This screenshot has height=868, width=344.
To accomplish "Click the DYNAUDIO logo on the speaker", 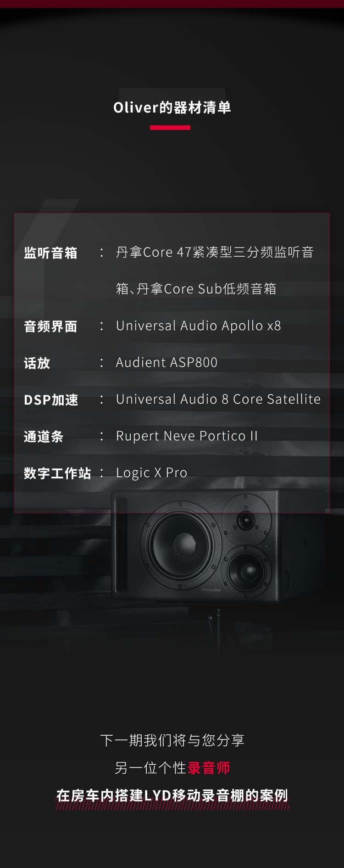I will pyautogui.click(x=211, y=590).
